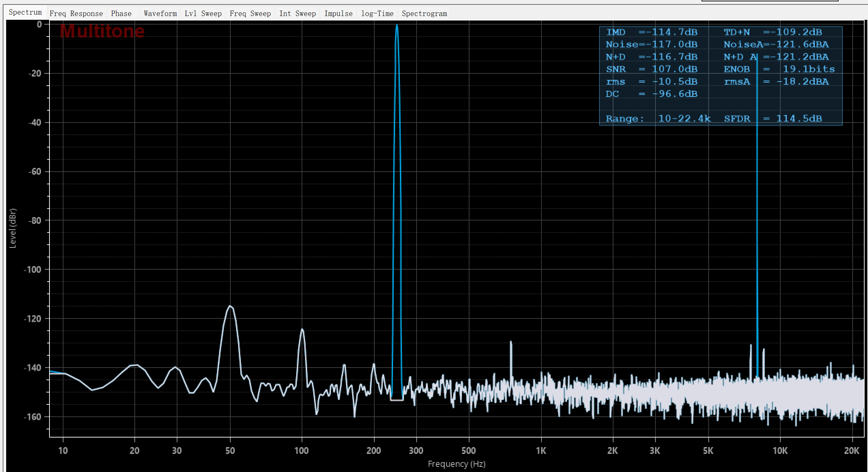Click the red Multitone label
Image resolution: width=868 pixels, height=472 pixels.
102,31
